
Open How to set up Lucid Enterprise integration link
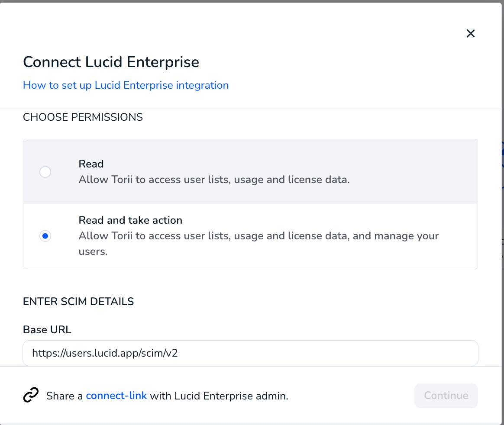click(x=126, y=85)
